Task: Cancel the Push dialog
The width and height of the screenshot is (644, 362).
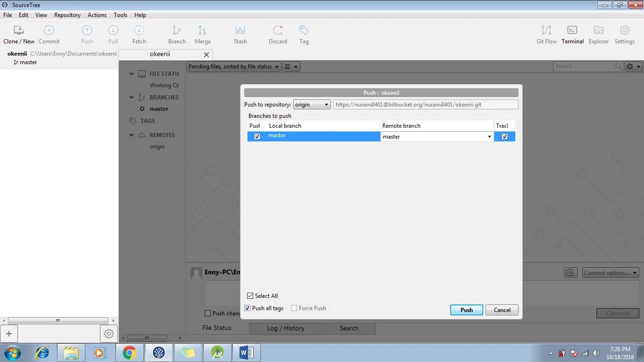Action: 502,310
